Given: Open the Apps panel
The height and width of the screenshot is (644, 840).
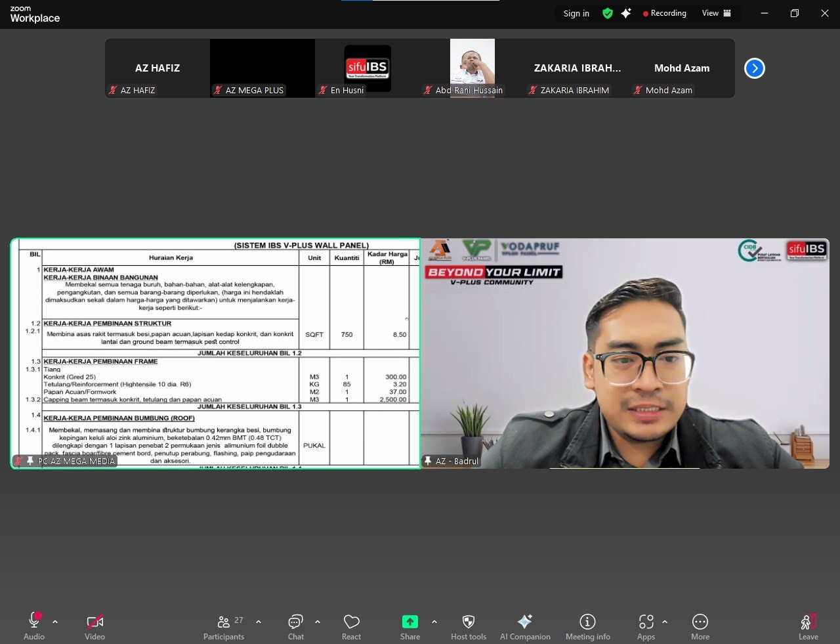Looking at the screenshot, I should (x=646, y=626).
